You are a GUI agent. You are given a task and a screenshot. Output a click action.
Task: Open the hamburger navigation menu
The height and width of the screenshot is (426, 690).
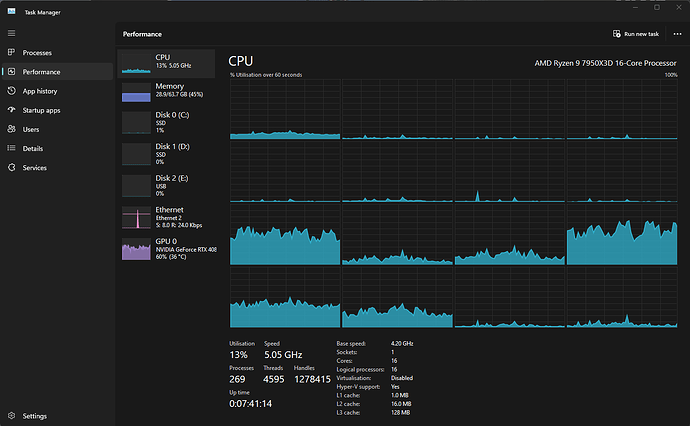pyautogui.click(x=11, y=33)
